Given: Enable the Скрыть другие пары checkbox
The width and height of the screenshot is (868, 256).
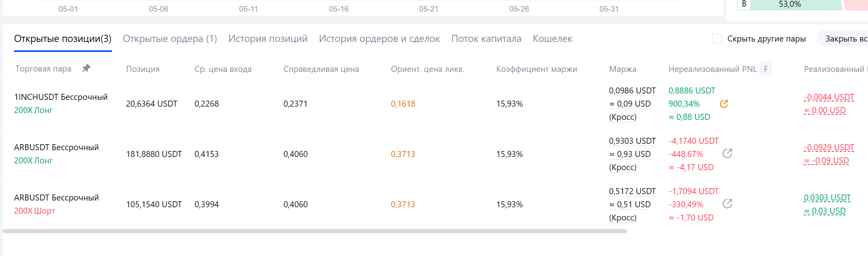Looking at the screenshot, I should click(717, 39).
